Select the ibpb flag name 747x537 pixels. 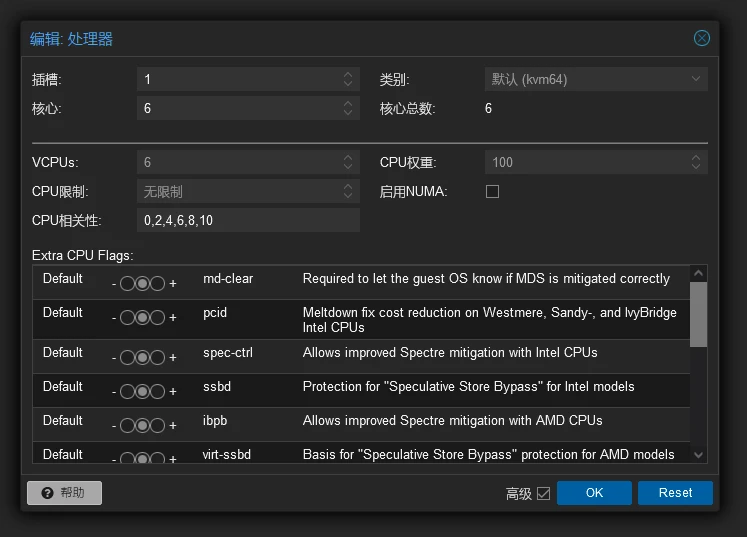coord(215,421)
